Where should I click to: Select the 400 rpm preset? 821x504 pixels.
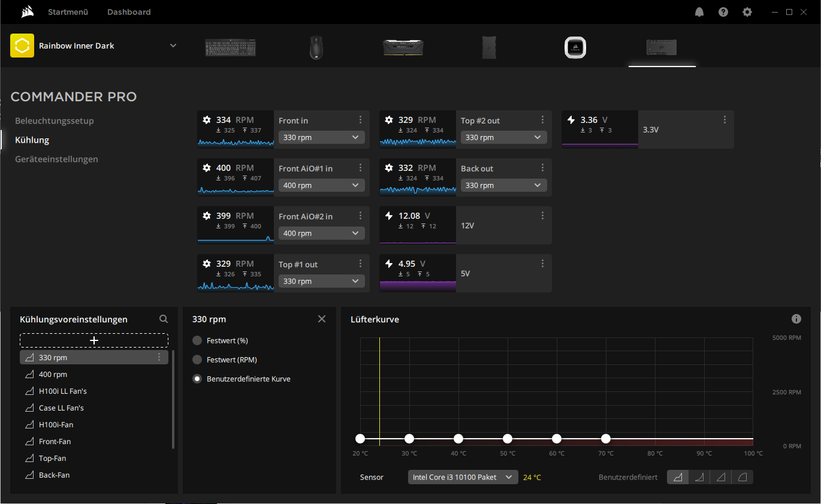[x=94, y=374]
